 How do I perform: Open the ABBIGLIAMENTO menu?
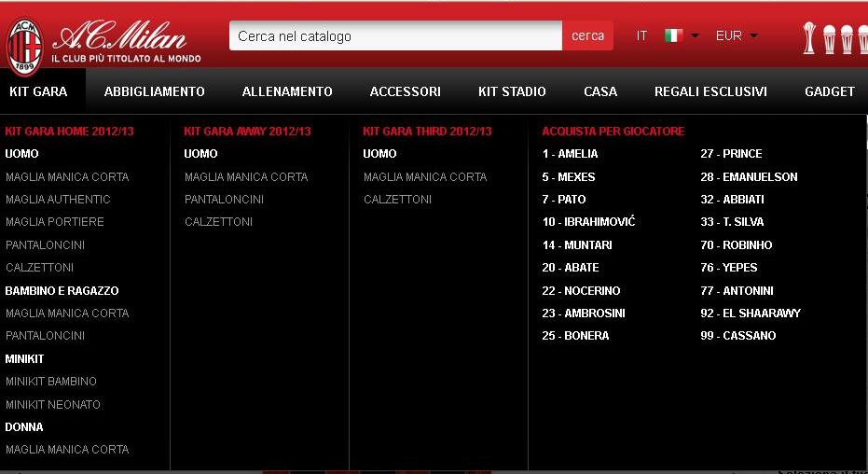[x=155, y=91]
